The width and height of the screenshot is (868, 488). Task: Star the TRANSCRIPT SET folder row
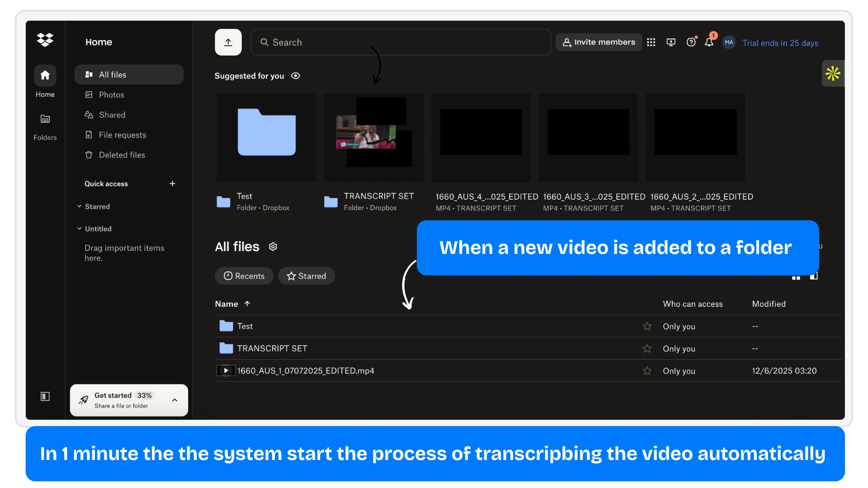click(647, 348)
